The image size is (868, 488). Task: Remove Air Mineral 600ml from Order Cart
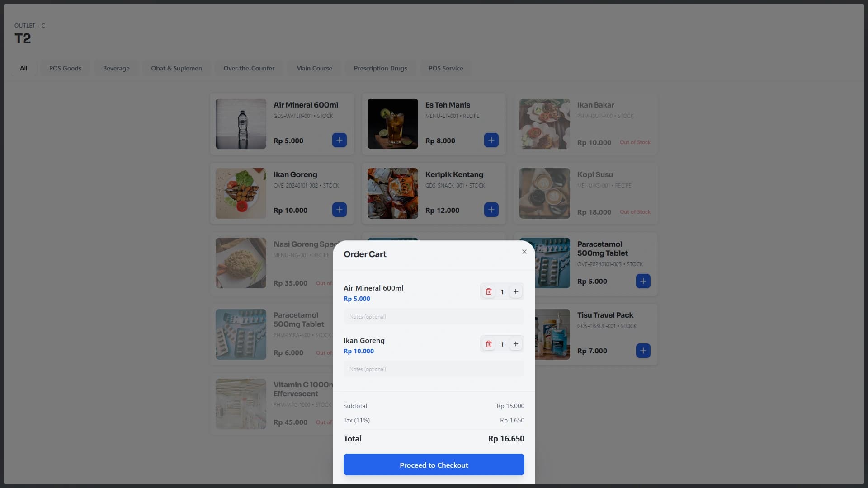pyautogui.click(x=489, y=291)
